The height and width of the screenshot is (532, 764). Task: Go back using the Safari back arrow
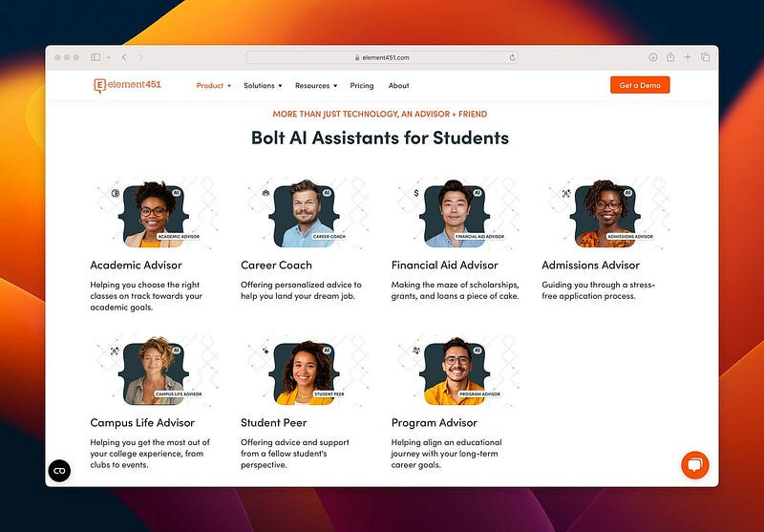coord(124,57)
